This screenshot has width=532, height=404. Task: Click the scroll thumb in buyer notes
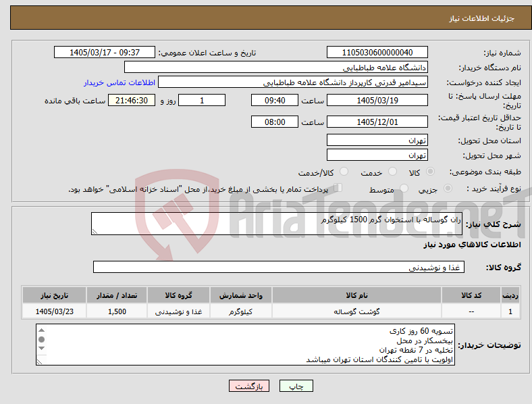41,339
